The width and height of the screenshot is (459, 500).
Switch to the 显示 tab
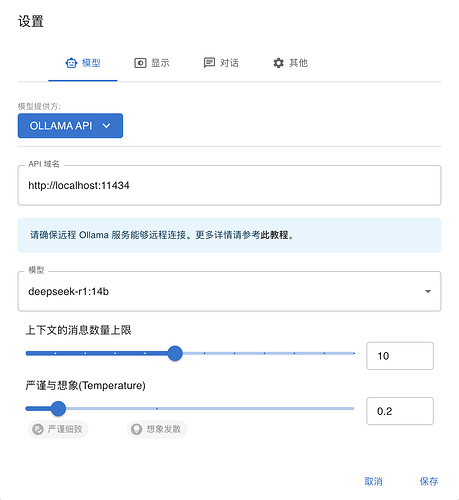(152, 63)
